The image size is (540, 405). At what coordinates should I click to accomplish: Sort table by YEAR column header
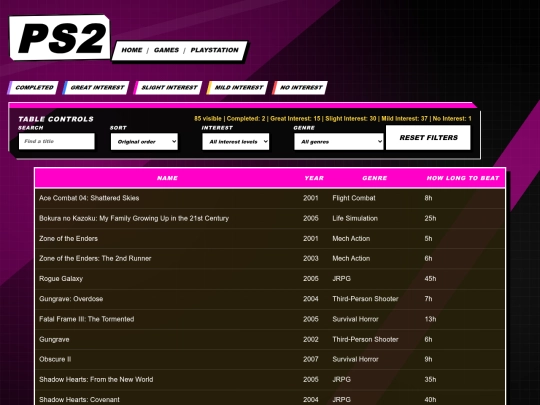click(314, 178)
